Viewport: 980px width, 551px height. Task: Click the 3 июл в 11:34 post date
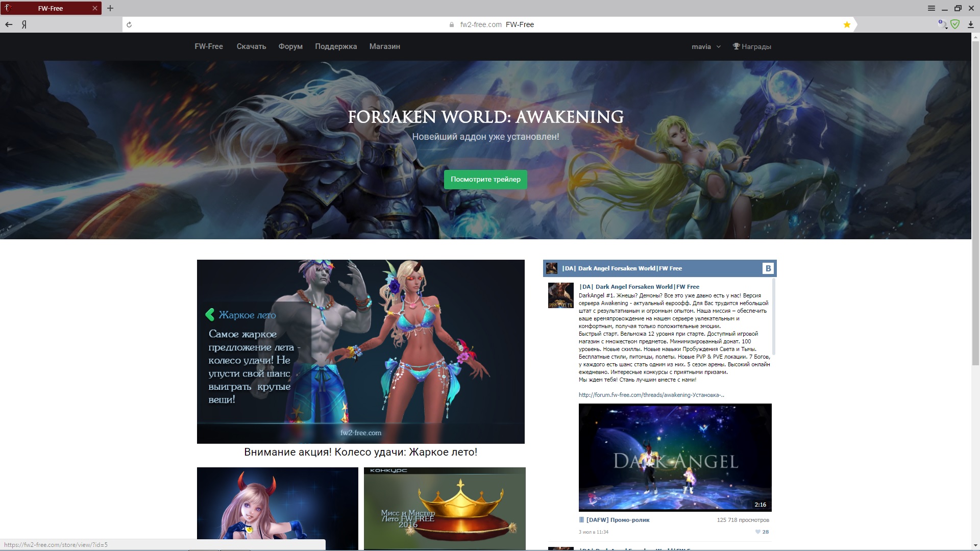[x=594, y=532]
